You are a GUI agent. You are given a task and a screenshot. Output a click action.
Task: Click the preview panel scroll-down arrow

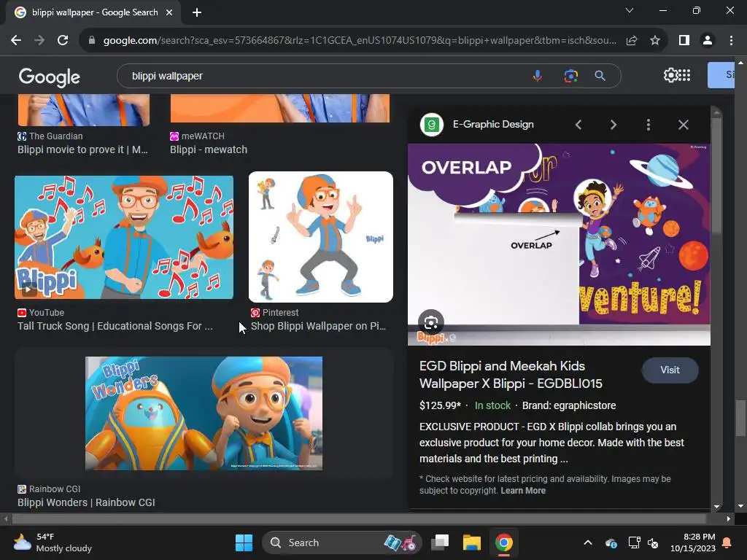[716, 507]
